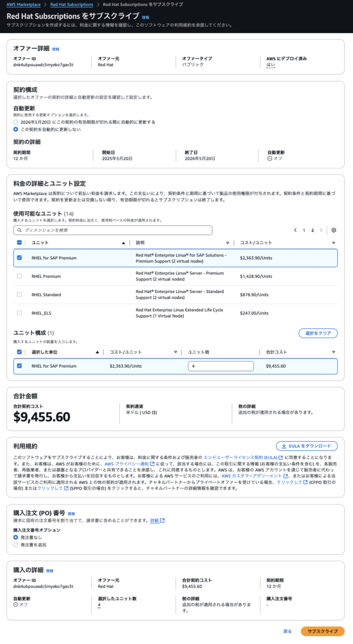Select auto-renew on 2026年5月20日 radio option
This screenshot has height=644, width=353.
pyautogui.click(x=16, y=122)
